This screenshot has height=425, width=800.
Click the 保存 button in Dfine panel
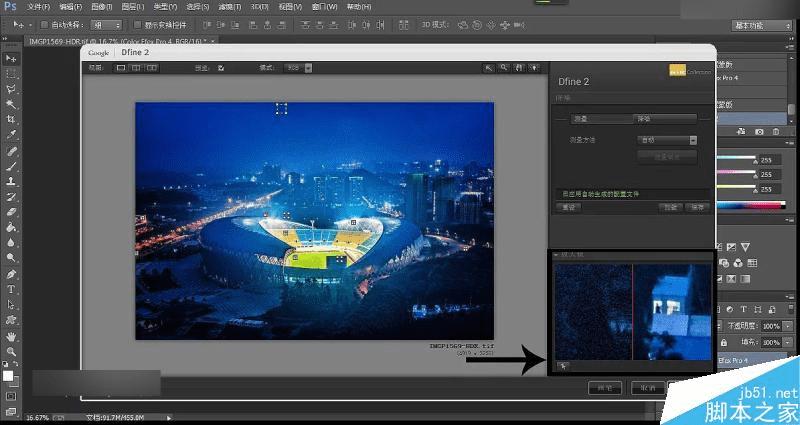click(697, 207)
